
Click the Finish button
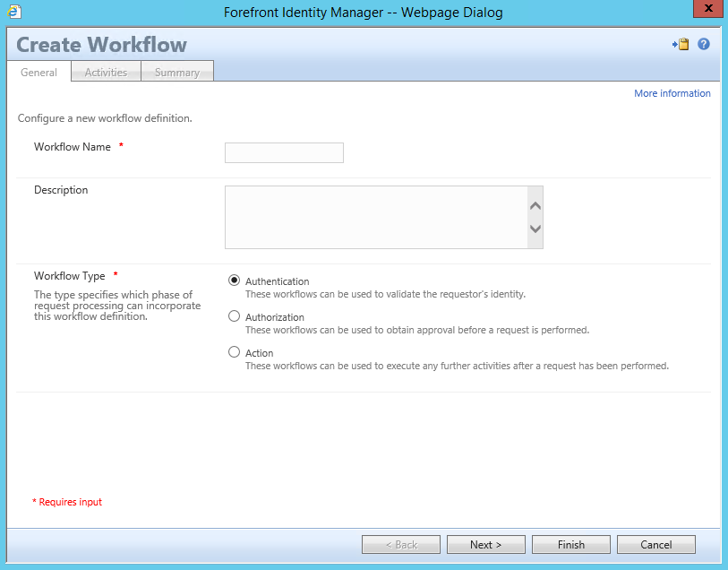pyautogui.click(x=571, y=544)
